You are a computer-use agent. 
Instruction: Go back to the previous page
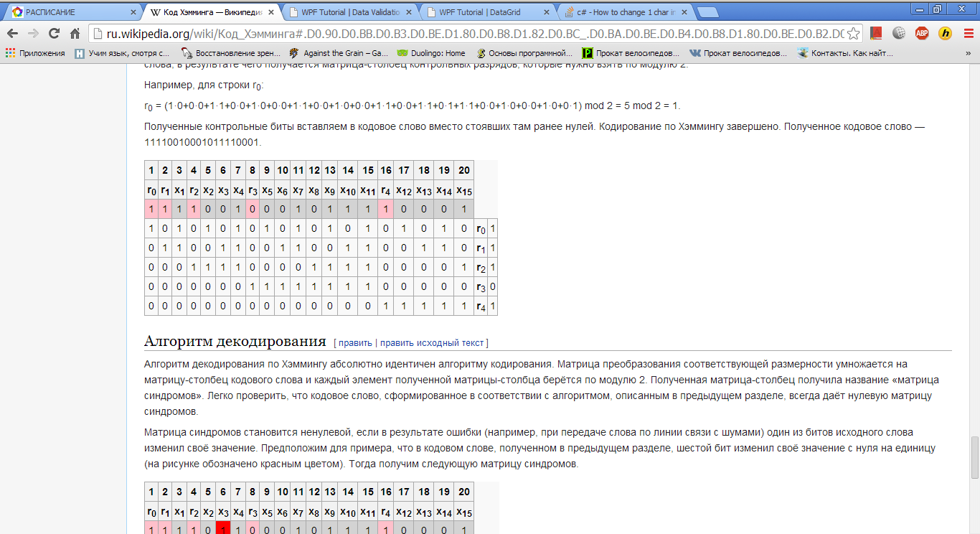[13, 33]
